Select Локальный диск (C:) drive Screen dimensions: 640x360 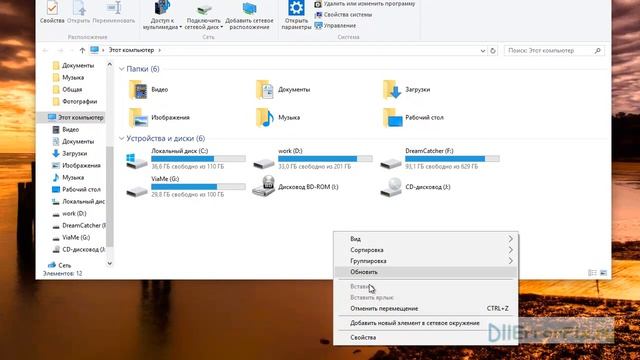click(186, 159)
